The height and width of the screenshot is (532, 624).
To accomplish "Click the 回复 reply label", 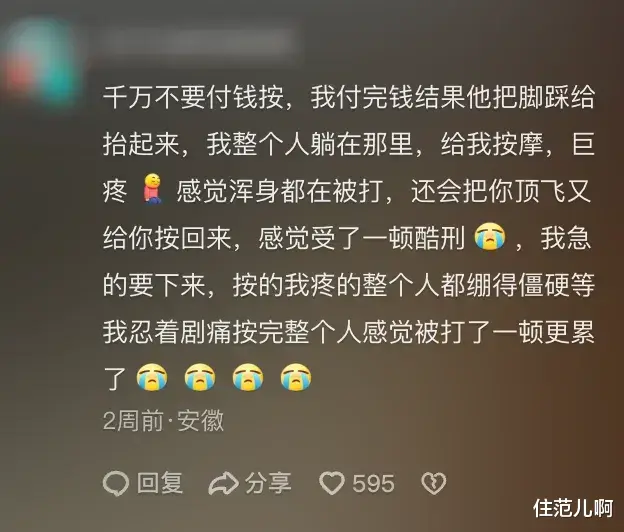I will [160, 483].
